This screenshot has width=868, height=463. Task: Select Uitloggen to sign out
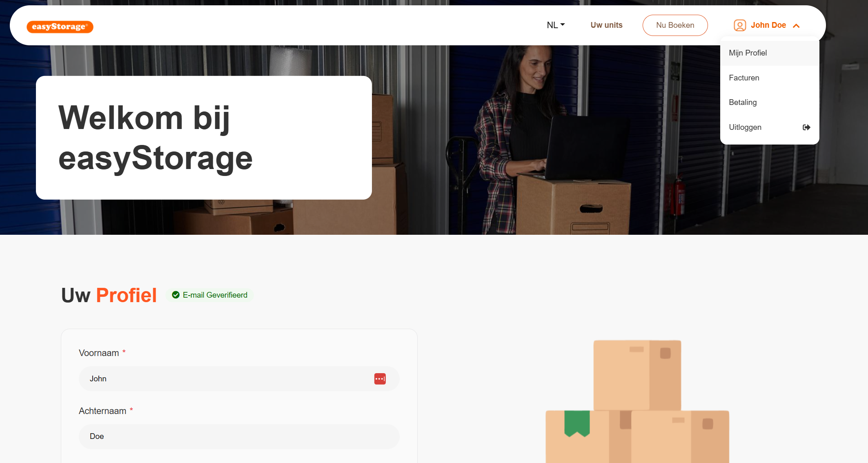tap(745, 127)
